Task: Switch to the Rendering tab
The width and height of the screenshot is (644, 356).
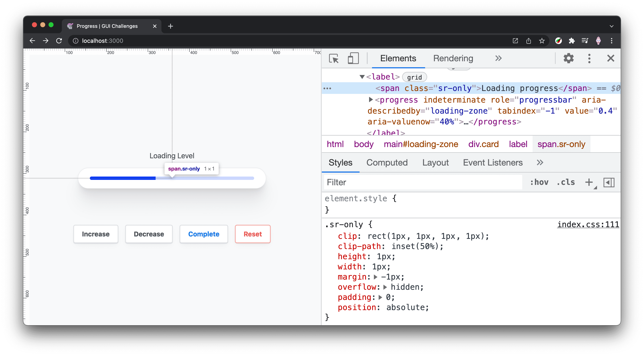Action: (452, 58)
